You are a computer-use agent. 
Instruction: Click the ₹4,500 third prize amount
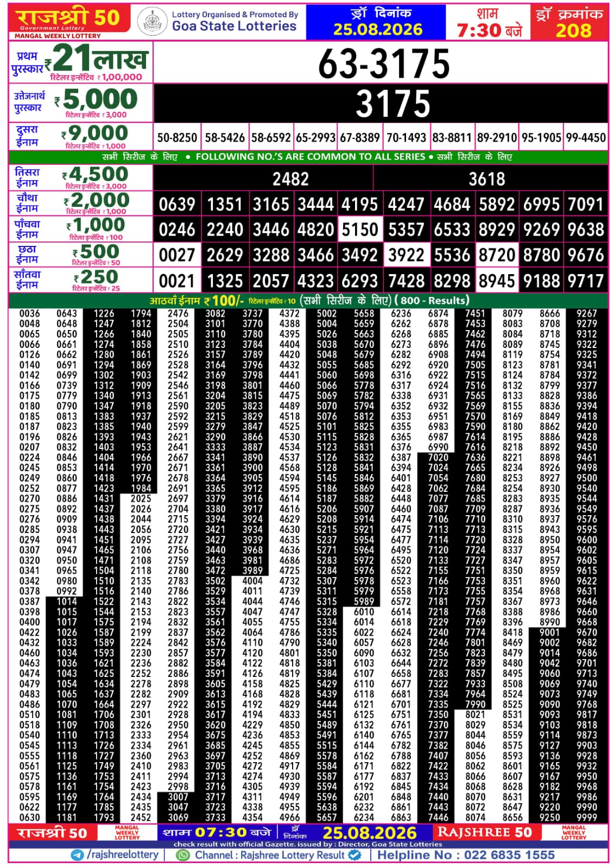tap(95, 174)
